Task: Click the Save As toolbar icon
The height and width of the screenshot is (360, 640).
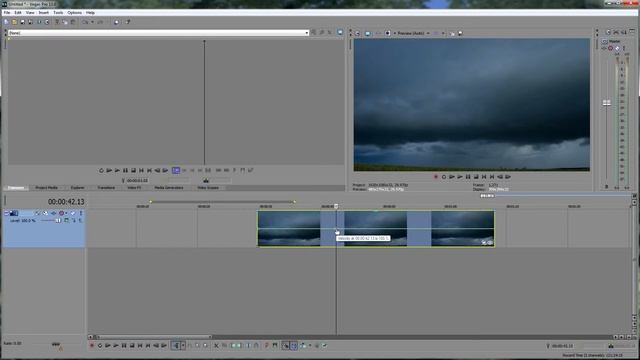Action: pos(30,22)
